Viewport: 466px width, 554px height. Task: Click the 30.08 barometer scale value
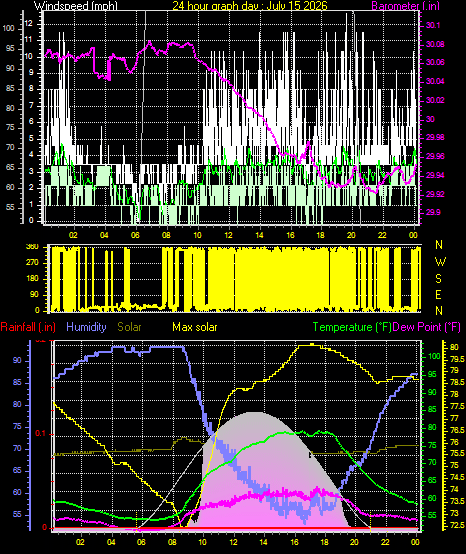435,44
